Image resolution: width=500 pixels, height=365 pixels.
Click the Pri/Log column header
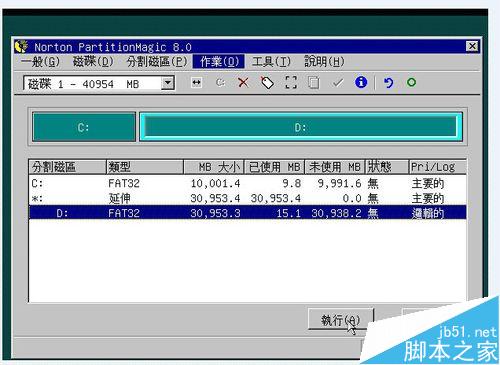click(x=437, y=167)
